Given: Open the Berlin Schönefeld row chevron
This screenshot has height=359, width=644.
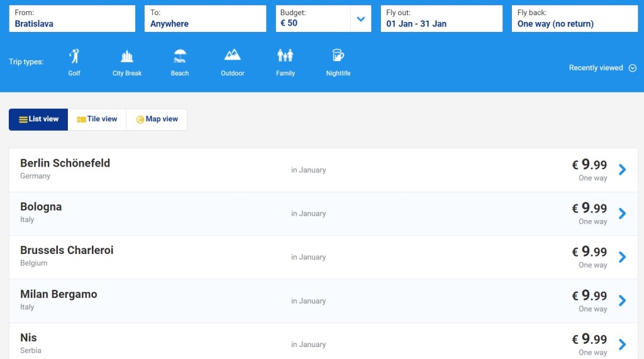Looking at the screenshot, I should 622,170.
